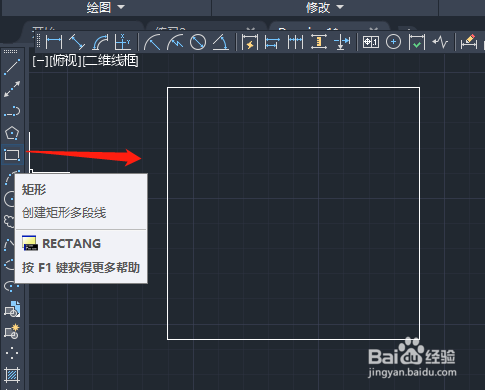This screenshot has width=485, height=390.
Task: Select the Line tool in draw toolbar
Action: click(12, 67)
